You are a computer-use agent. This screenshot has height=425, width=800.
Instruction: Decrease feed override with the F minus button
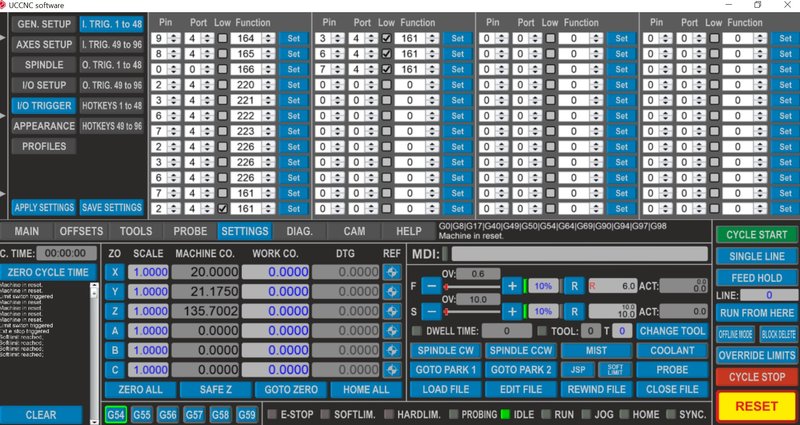[x=432, y=286]
